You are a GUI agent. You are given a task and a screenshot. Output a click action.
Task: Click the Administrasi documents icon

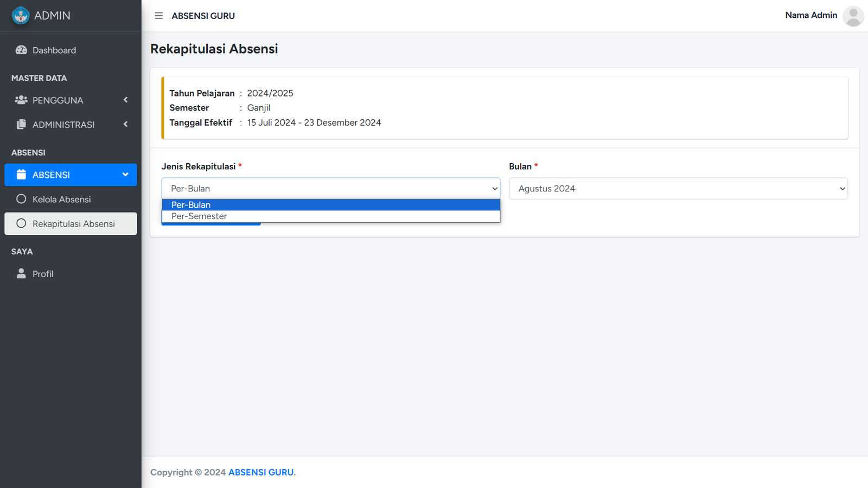coord(21,124)
